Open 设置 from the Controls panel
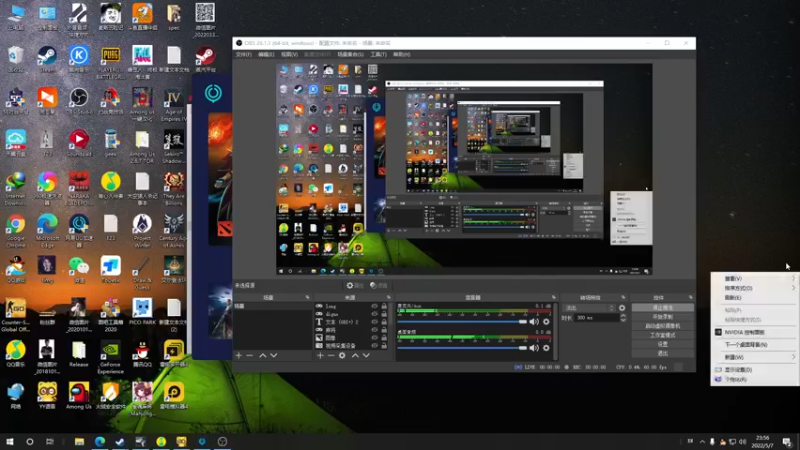800x450 pixels. click(x=662, y=344)
